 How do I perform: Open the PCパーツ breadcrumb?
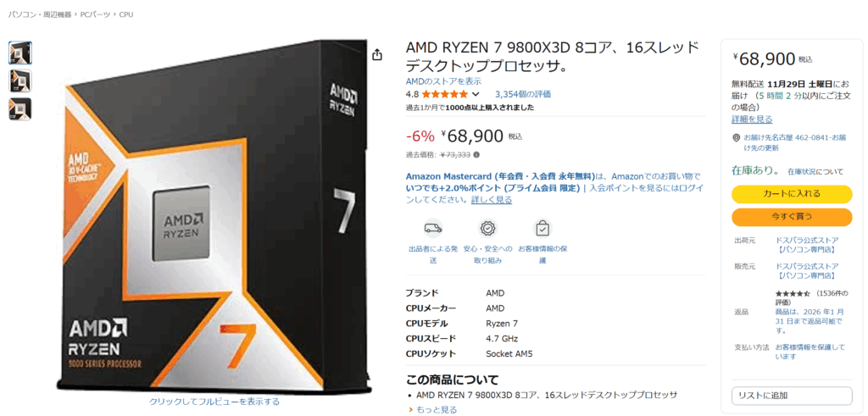click(97, 14)
